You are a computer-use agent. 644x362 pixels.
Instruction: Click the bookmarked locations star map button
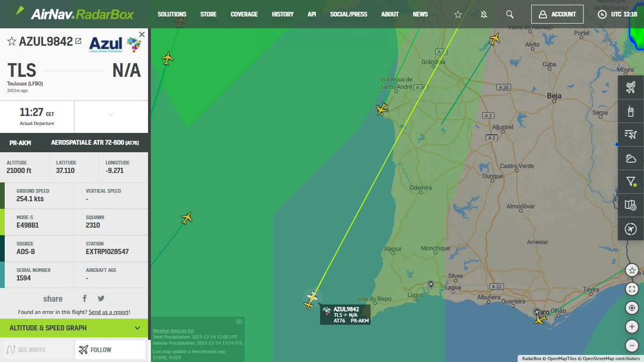click(632, 271)
